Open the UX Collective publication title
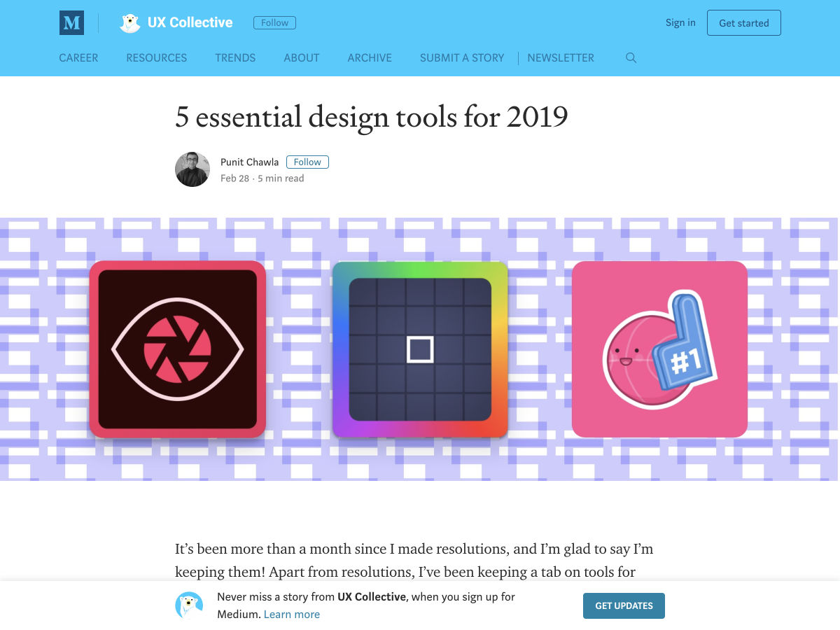This screenshot has width=840, height=630. click(x=190, y=23)
